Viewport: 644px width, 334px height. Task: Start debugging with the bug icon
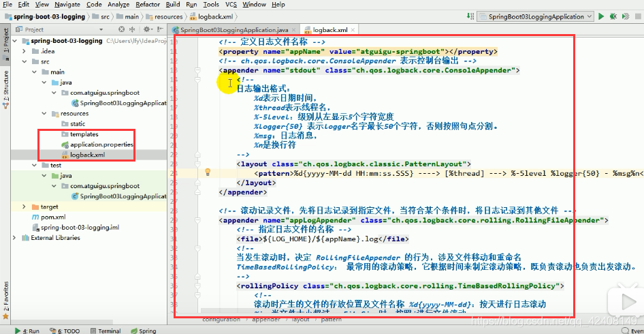point(613,16)
